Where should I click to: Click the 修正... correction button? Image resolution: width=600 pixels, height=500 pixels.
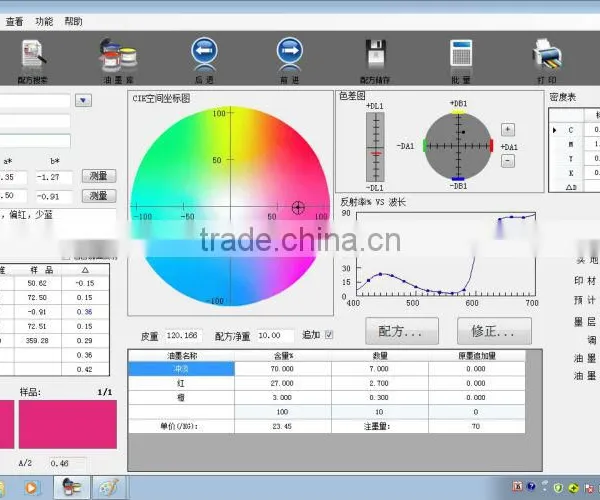(494, 331)
